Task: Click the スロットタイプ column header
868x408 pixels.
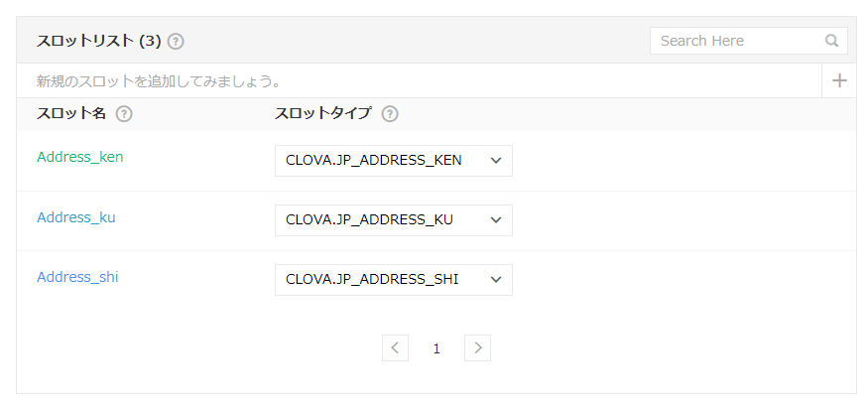Action: 322,114
